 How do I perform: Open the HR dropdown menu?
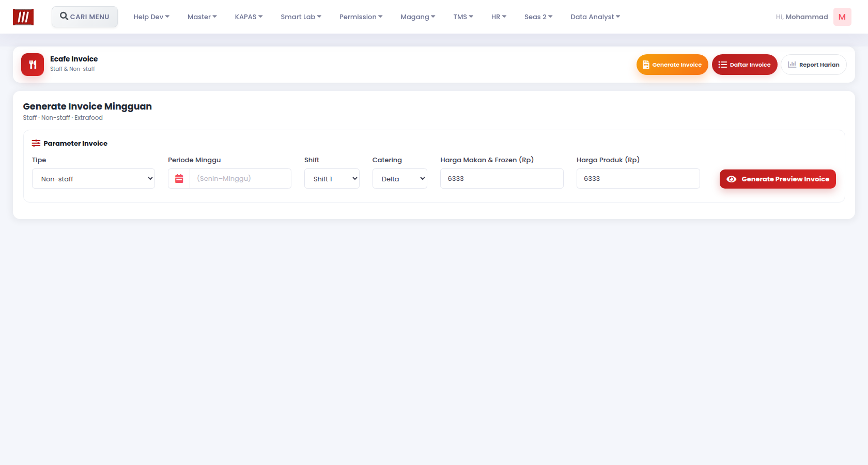tap(499, 17)
